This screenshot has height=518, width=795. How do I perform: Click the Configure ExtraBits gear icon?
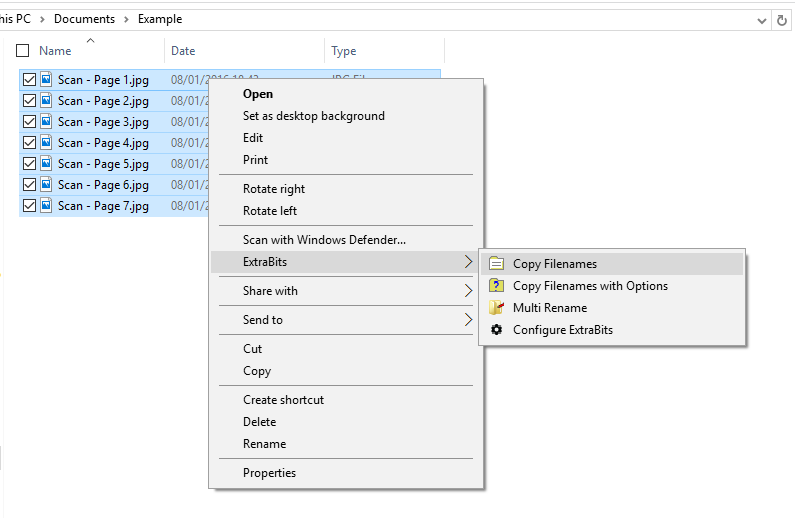pos(496,330)
